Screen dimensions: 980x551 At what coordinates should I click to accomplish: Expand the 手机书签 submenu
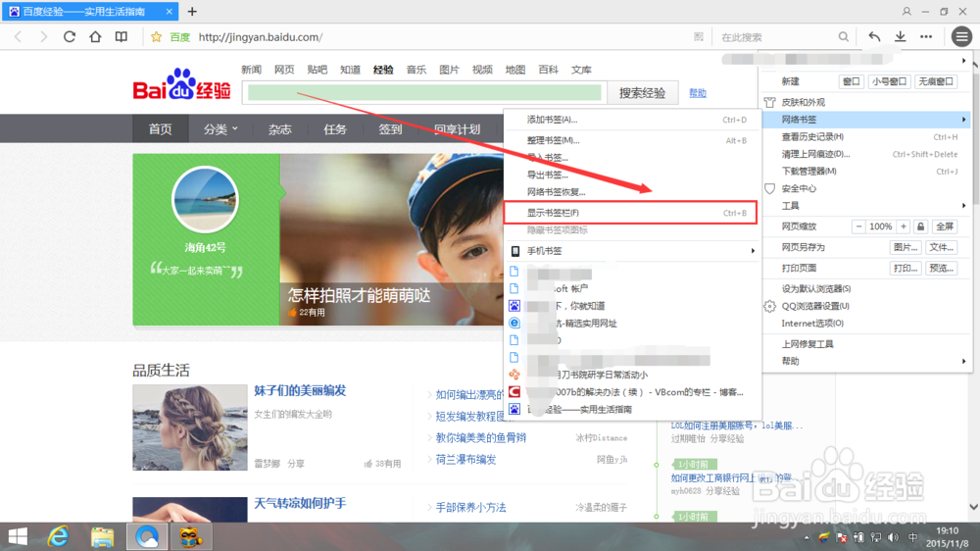(632, 251)
